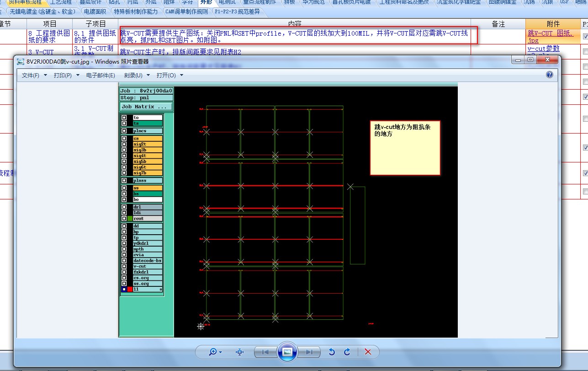The height and width of the screenshot is (371, 588).
Task: Click the yellow 跳v-cut note box
Action: [x=405, y=148]
